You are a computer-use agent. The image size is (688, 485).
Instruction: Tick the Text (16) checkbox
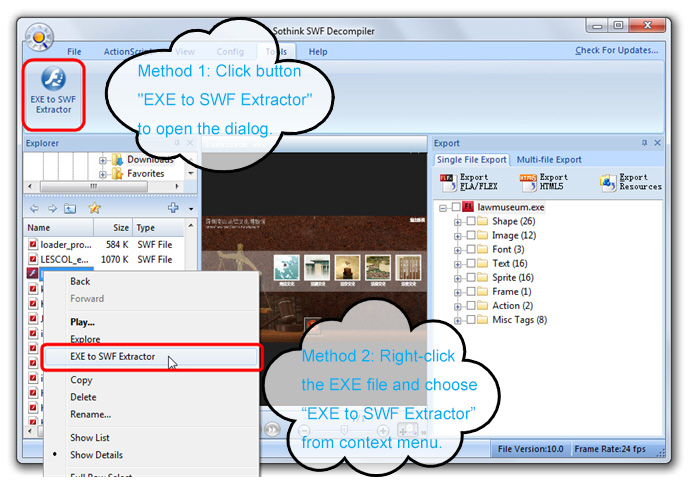pos(471,263)
